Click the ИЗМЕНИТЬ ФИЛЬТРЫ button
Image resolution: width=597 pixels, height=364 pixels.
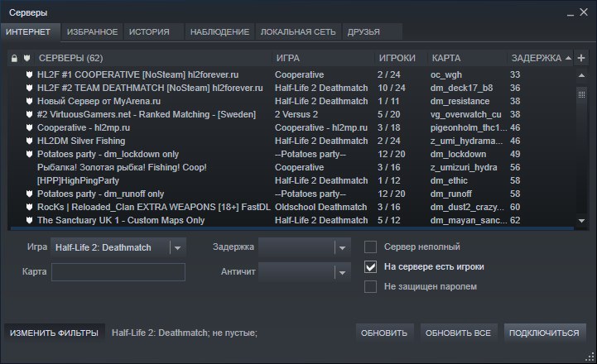tap(54, 333)
